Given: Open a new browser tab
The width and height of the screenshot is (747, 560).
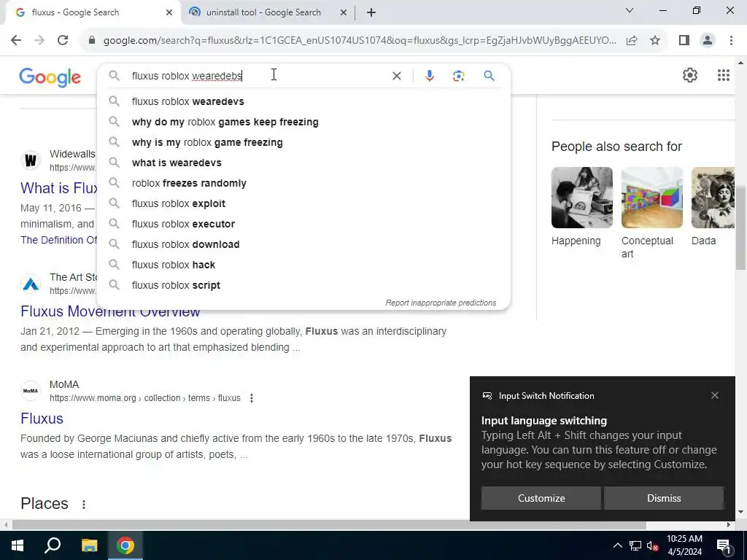Looking at the screenshot, I should coord(371,12).
